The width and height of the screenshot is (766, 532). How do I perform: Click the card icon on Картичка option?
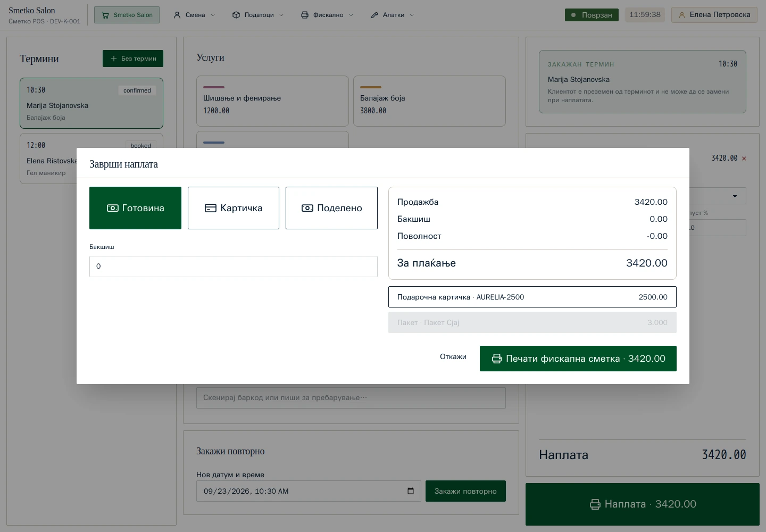coord(211,208)
